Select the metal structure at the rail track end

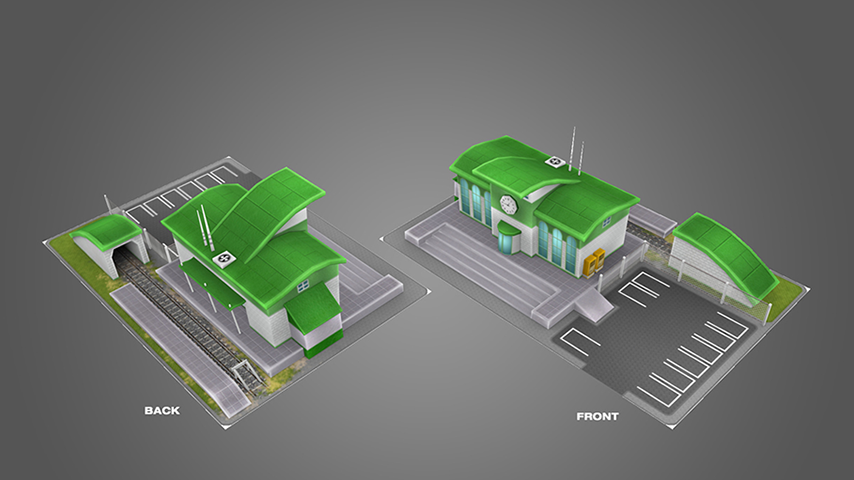click(x=245, y=377)
